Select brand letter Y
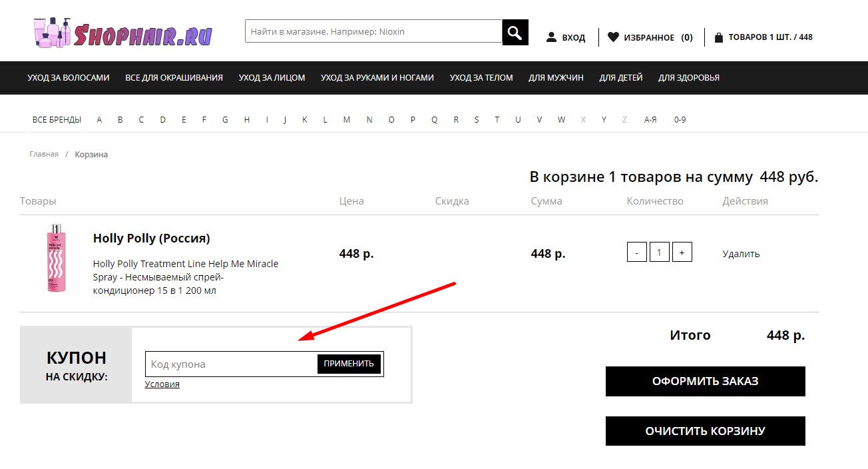Viewport: 868px width, 469px height. [x=604, y=120]
